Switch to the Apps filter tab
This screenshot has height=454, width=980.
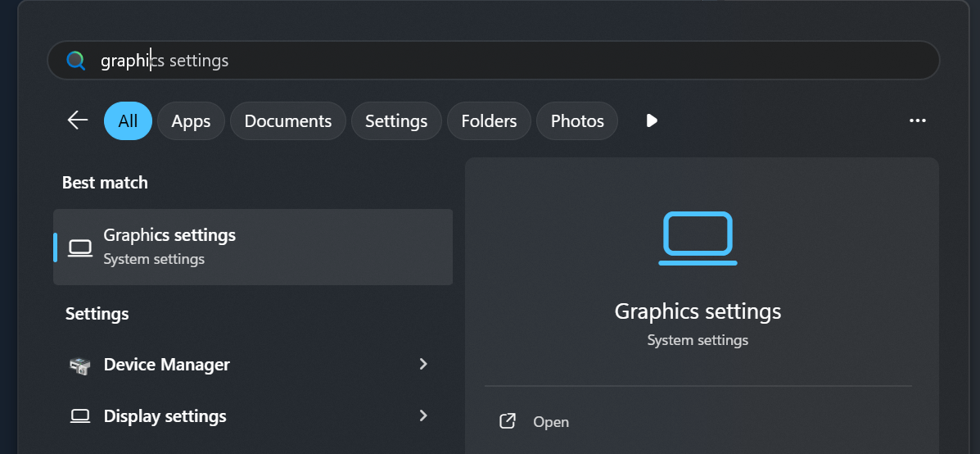coord(191,121)
